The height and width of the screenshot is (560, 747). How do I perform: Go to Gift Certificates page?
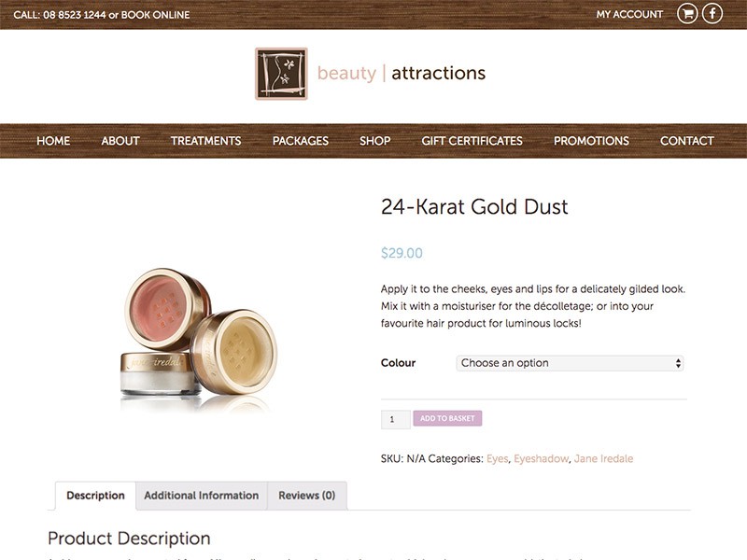(x=472, y=141)
